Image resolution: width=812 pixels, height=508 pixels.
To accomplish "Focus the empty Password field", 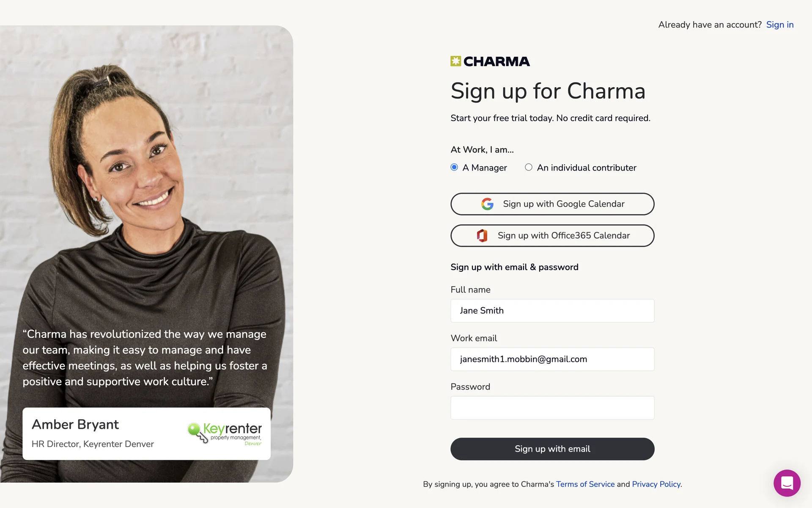I will [552, 408].
